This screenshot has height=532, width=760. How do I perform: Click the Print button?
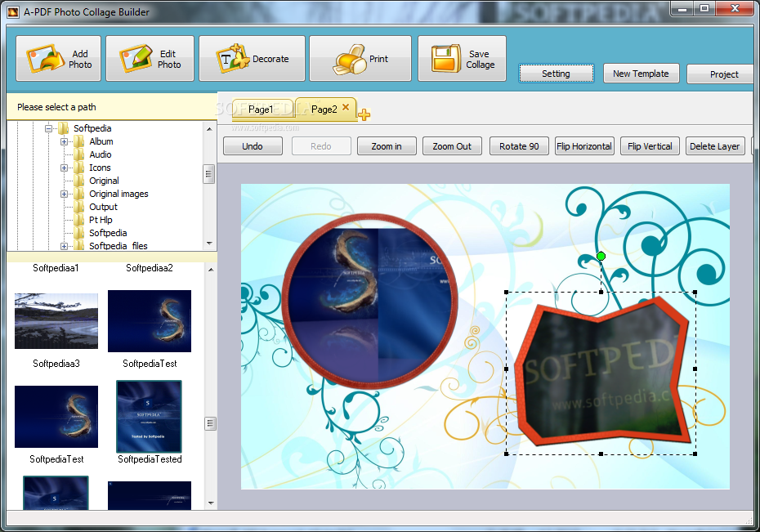click(360, 58)
